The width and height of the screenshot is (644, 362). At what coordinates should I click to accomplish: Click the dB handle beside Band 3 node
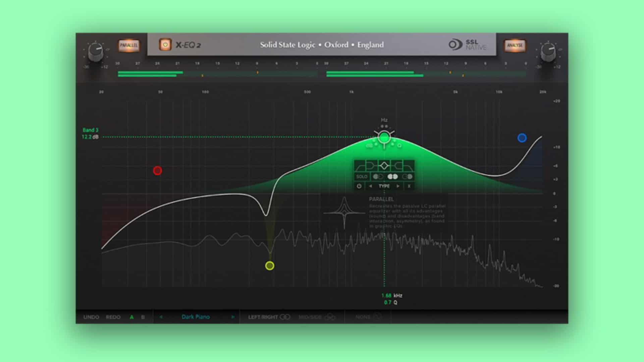[x=369, y=145]
